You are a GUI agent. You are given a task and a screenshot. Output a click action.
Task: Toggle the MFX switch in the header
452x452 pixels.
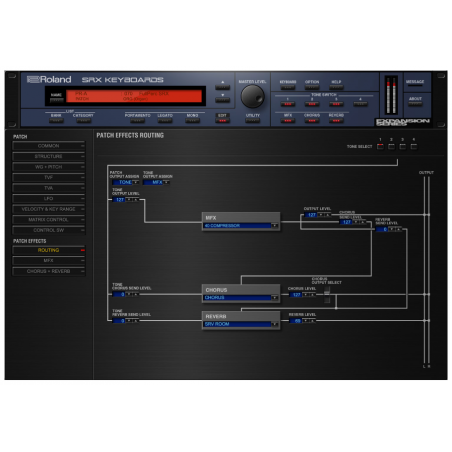pyautogui.click(x=288, y=121)
